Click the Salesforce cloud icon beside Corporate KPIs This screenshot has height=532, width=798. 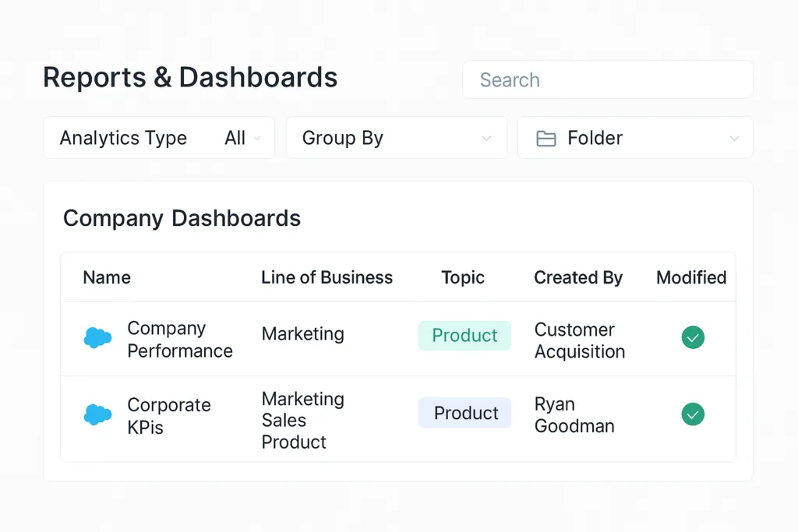tap(97, 415)
